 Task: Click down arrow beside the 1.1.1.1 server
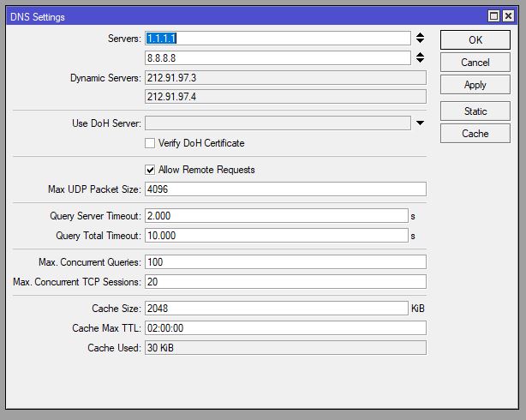420,41
